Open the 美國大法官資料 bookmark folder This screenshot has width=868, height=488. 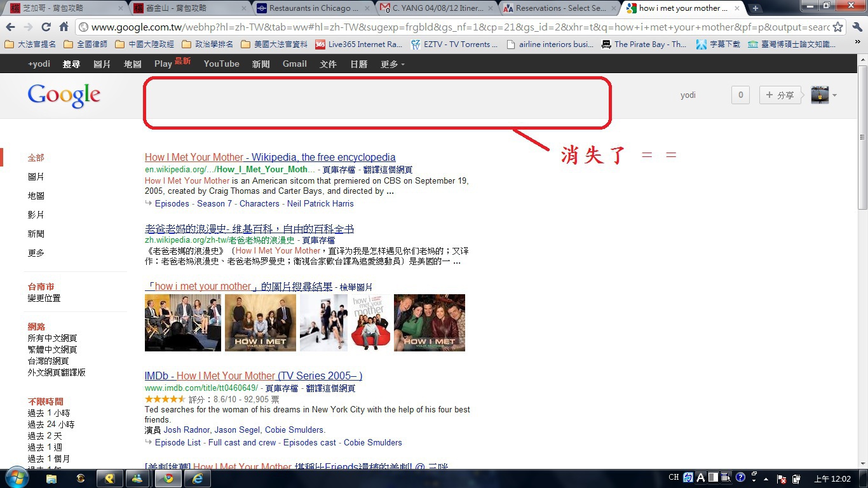click(x=274, y=44)
